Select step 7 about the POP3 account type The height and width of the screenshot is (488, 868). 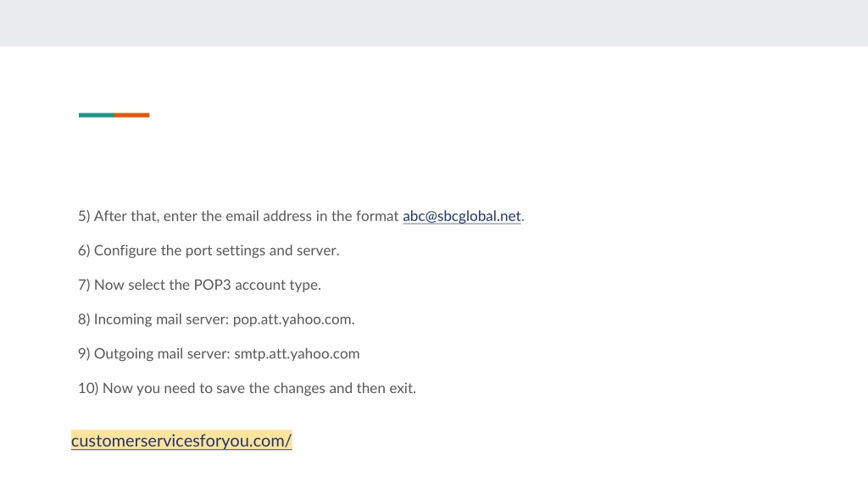click(199, 285)
